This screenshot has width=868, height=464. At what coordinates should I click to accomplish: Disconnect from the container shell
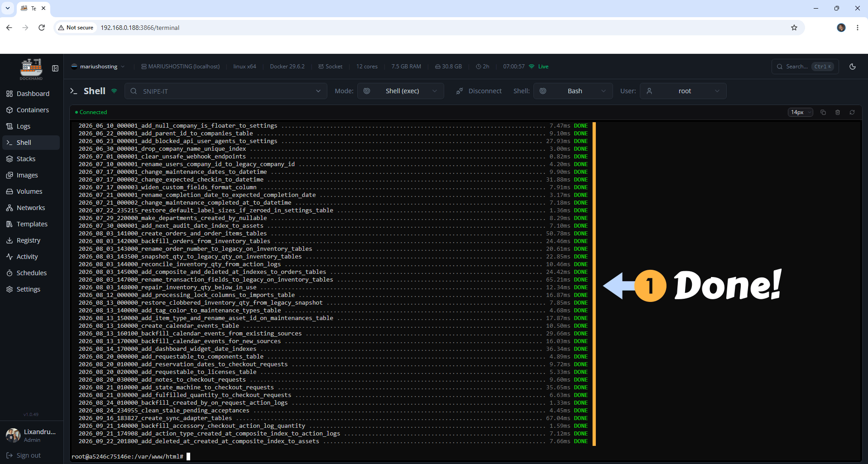(x=479, y=91)
